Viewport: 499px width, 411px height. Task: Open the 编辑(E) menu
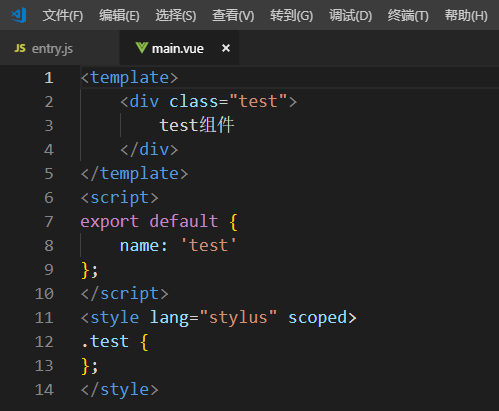(119, 15)
